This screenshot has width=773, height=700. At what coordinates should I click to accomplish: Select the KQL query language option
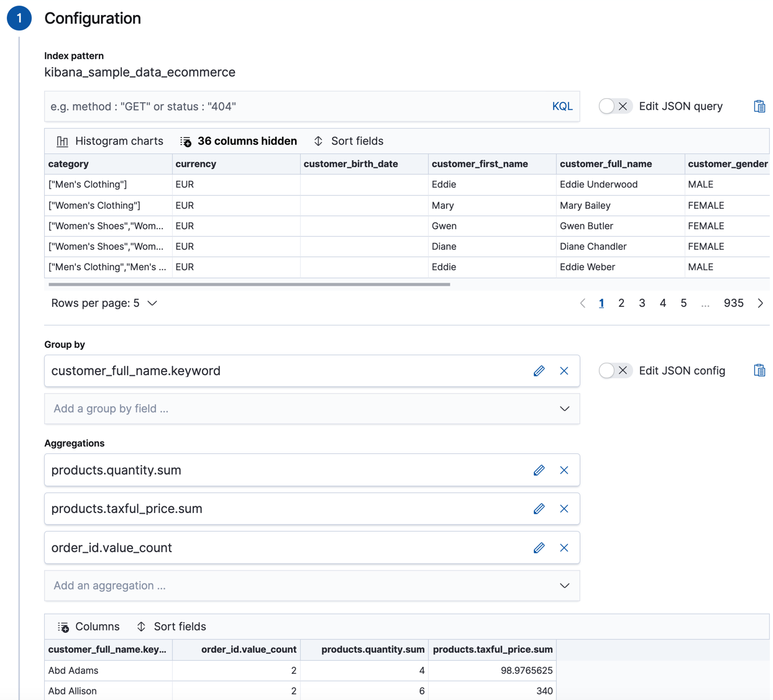point(562,106)
